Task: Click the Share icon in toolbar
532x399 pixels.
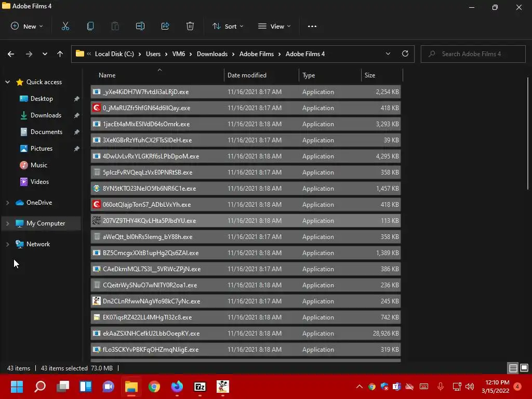Action: click(165, 26)
